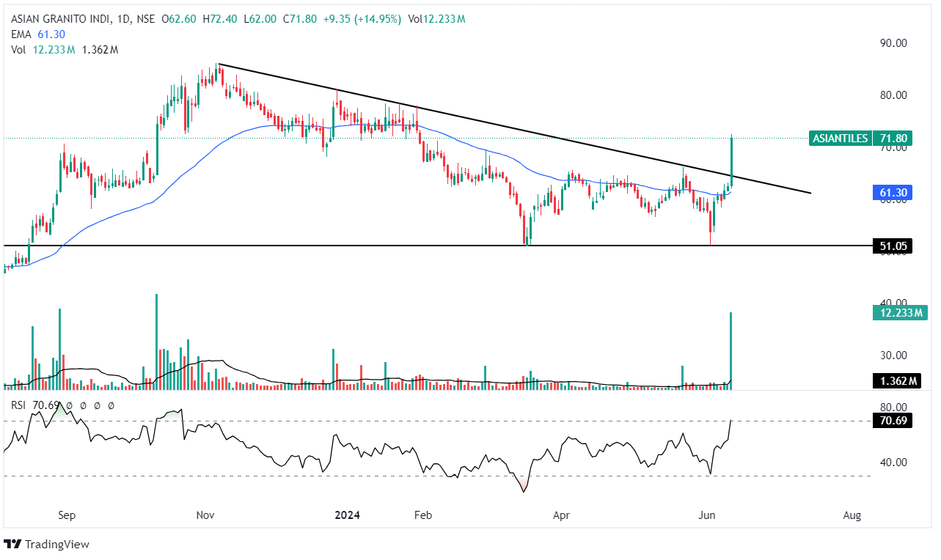Click the 2024 label on the time axis

(x=347, y=515)
